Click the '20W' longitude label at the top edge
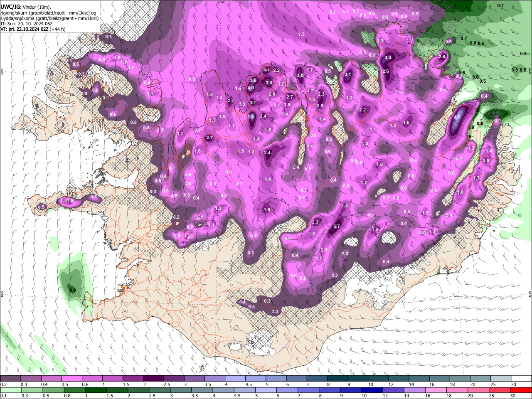The height and width of the screenshot is (399, 532). tap(221, 2)
